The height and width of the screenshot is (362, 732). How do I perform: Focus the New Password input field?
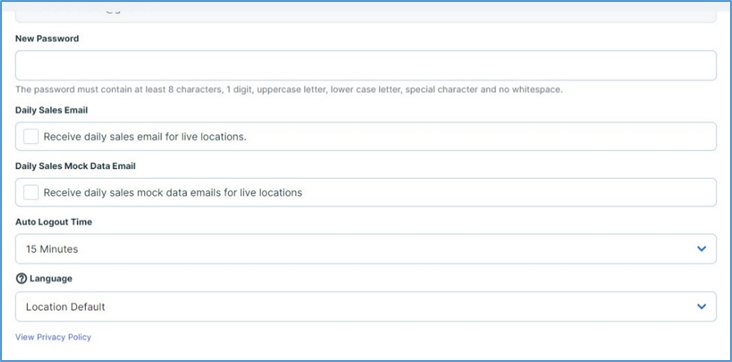click(366, 65)
